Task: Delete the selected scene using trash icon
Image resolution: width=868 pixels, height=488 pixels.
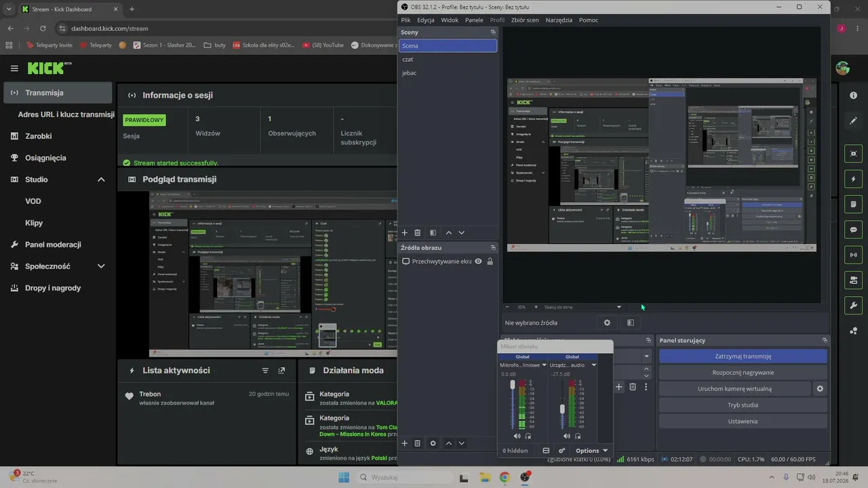Action: point(418,232)
